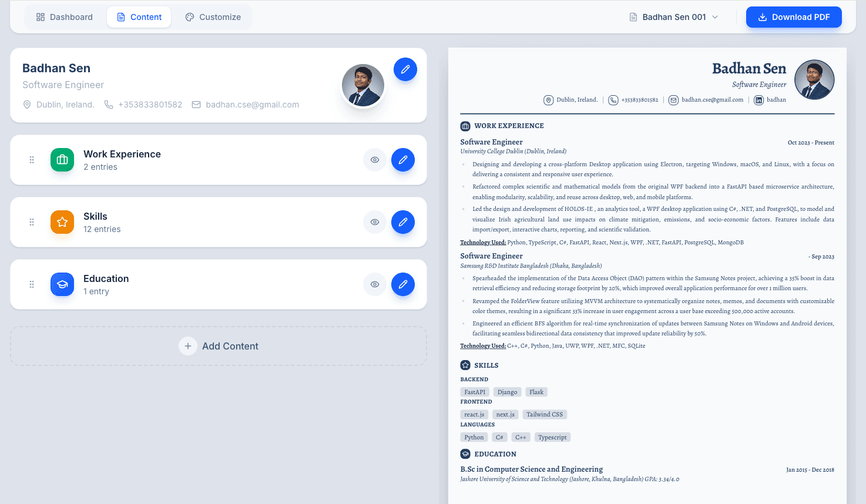Click the profile photo thumbnail of Badhan Sen
Viewport: 866px width, 504px height.
click(362, 85)
